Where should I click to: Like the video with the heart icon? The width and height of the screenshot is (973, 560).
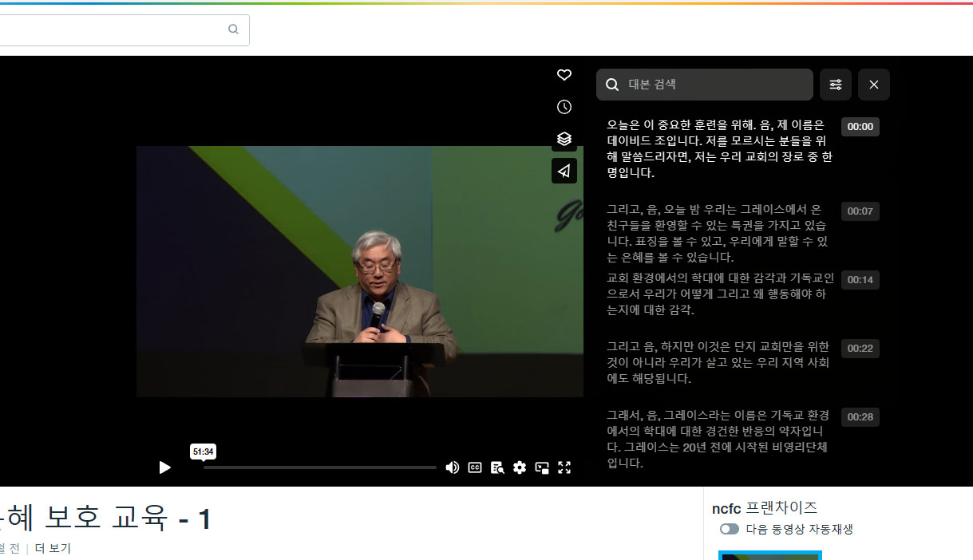564,75
